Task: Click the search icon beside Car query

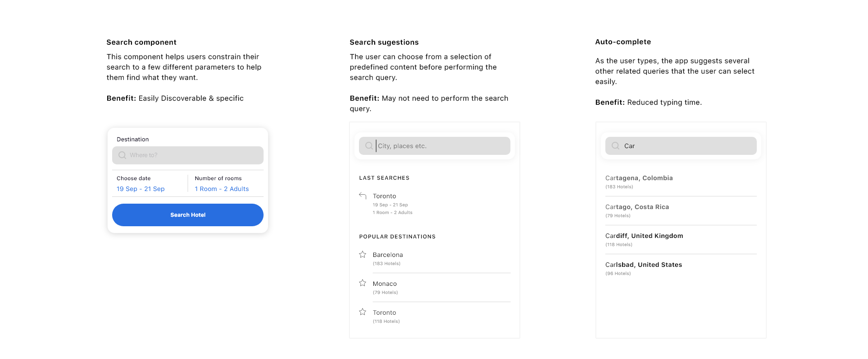Action: click(x=615, y=146)
